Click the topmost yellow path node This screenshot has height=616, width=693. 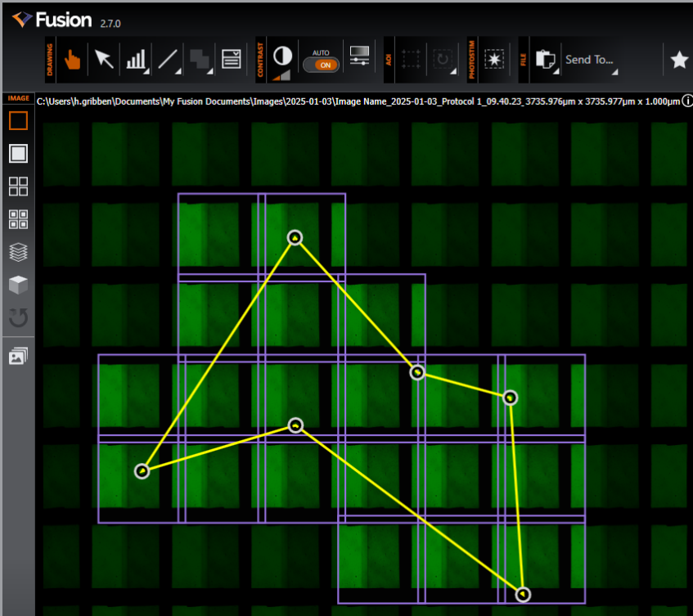click(295, 238)
